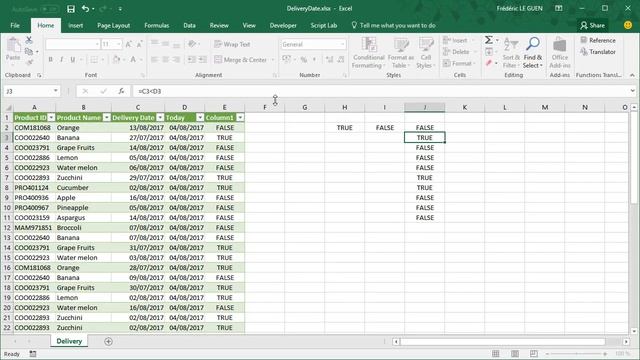This screenshot has height=360, width=640.
Task: Click Conditional Formatting icon
Action: pos(369,45)
